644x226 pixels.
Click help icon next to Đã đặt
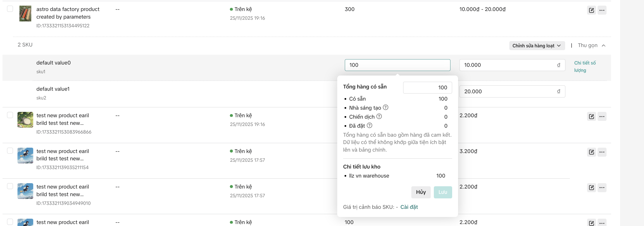369,125
